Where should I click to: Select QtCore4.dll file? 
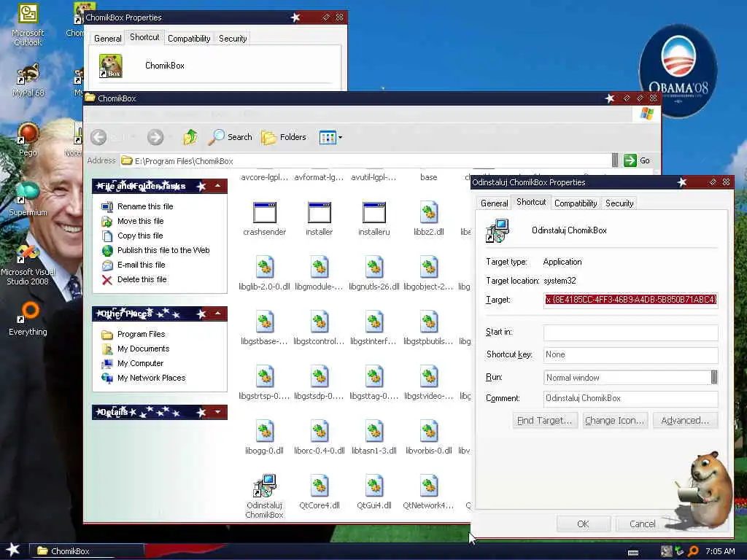pos(320,492)
